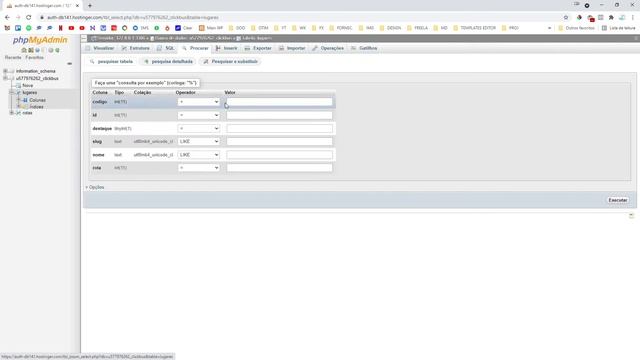Click the pesquisar tabela sub-tab
This screenshot has width=640, height=360.
[x=111, y=62]
